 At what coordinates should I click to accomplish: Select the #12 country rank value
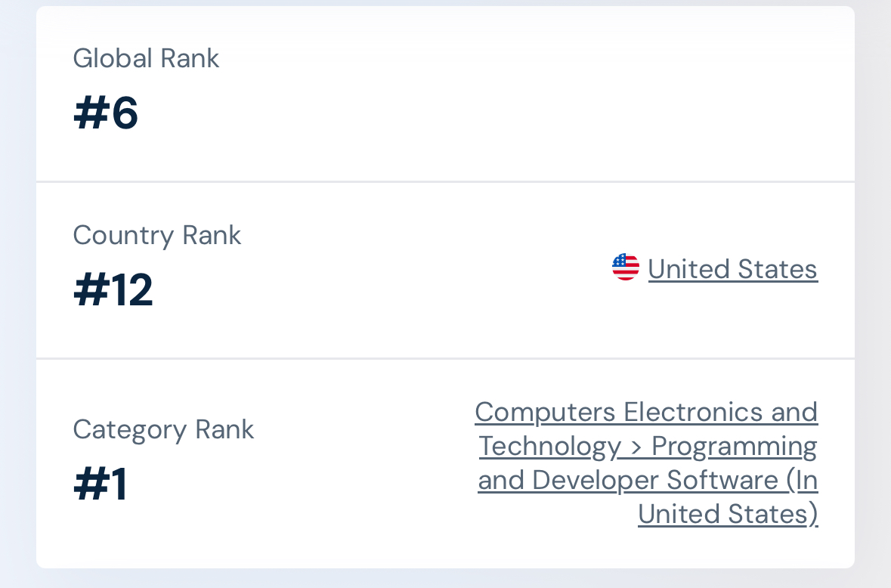[113, 289]
